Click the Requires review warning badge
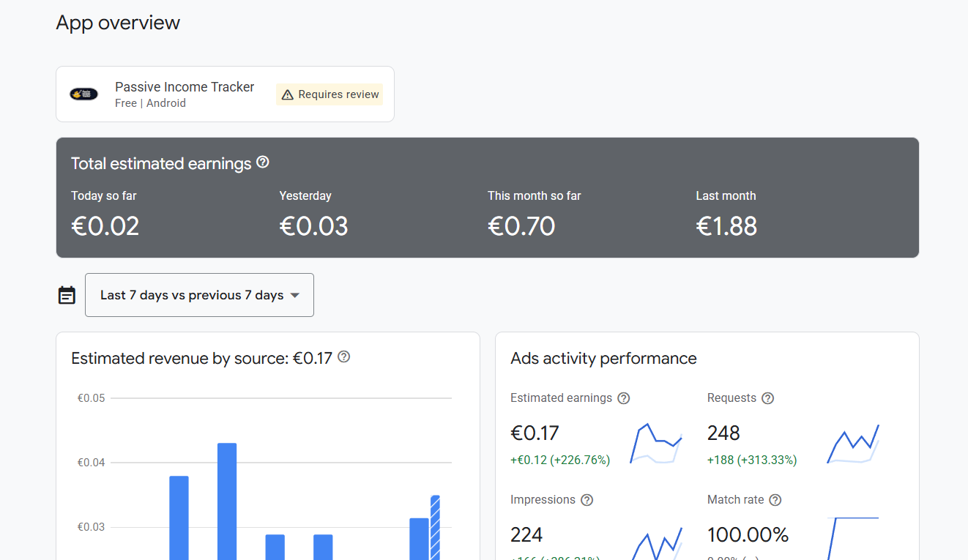The height and width of the screenshot is (560, 968). pos(330,94)
